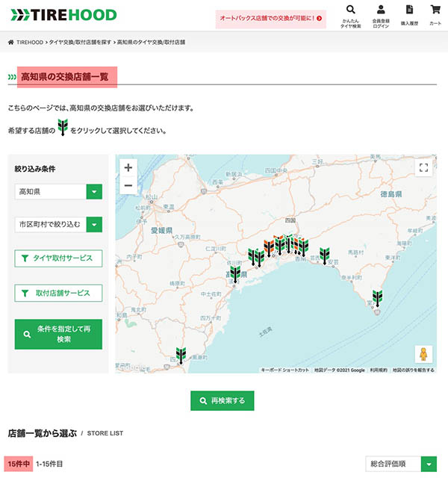
Task: Click the 徳島県 label on map
Action: click(x=391, y=194)
